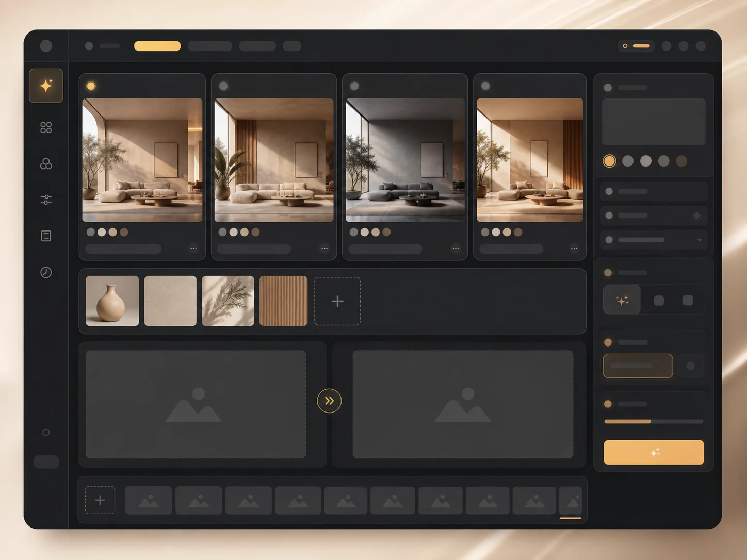The image size is (747, 560).
Task: Choose the lightest gray color dot in right panel
Action: click(x=645, y=161)
